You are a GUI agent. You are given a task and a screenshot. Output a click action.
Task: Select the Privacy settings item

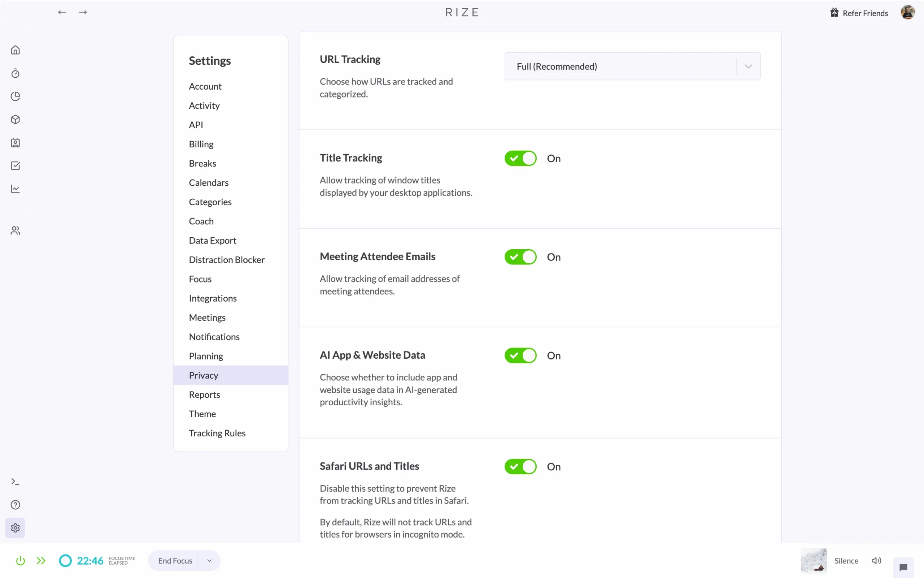pyautogui.click(x=231, y=375)
